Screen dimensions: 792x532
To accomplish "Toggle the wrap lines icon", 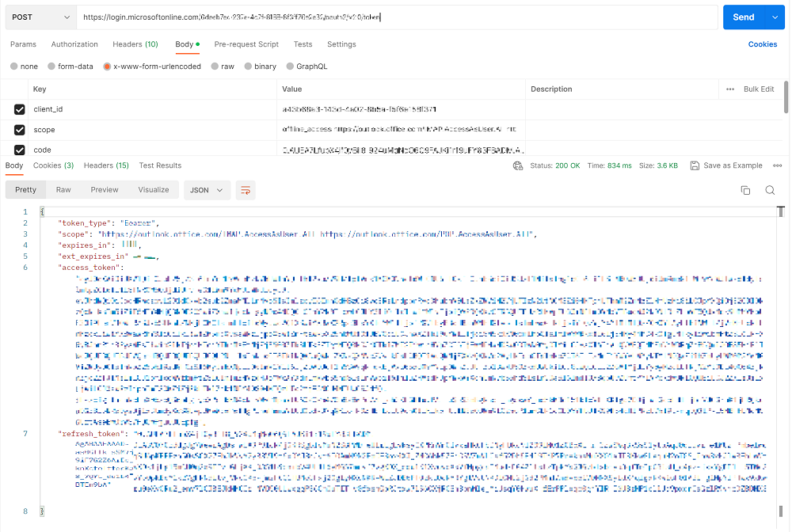I will [x=246, y=190].
